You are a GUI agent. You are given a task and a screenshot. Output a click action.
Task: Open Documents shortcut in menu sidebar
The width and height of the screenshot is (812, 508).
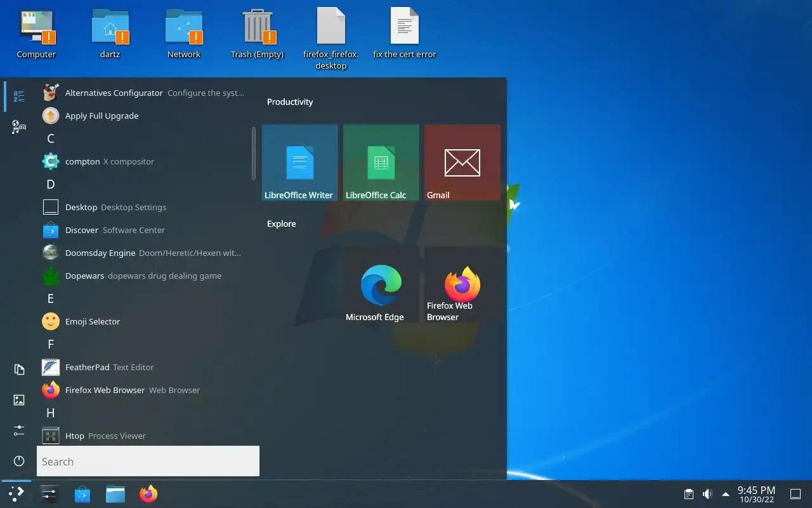tap(19, 370)
